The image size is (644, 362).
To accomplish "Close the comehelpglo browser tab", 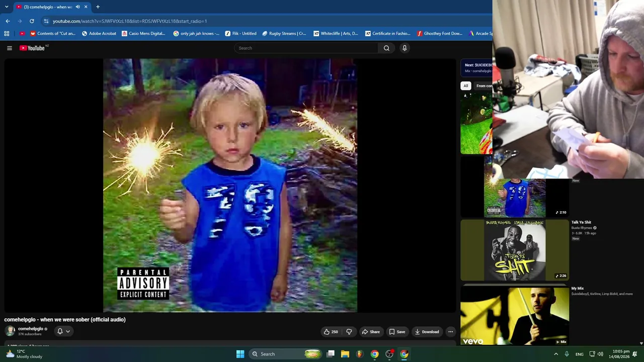I will [86, 7].
